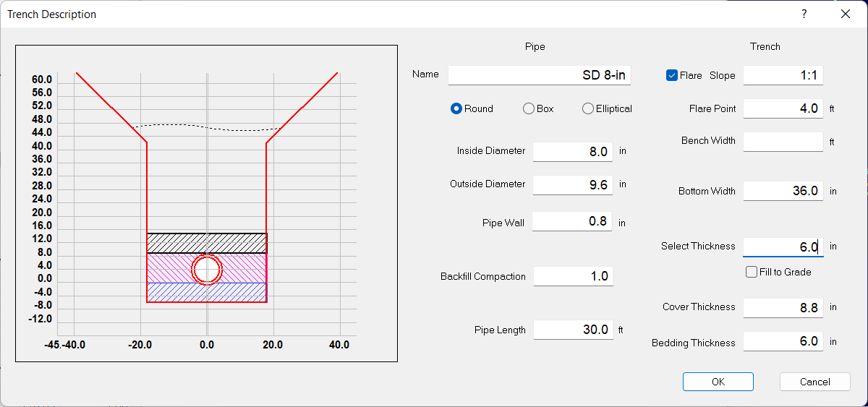Click the Outside Diameter field
This screenshot has height=407, width=868.
pos(572,184)
